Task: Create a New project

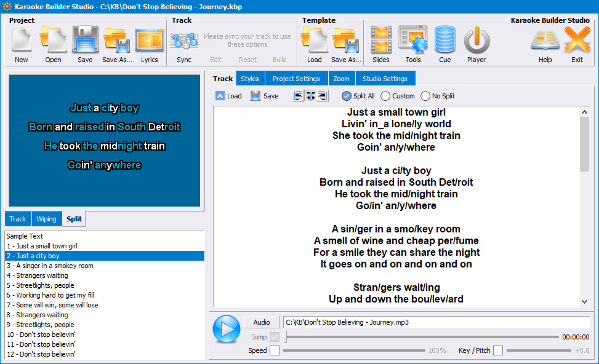Action: point(22,45)
